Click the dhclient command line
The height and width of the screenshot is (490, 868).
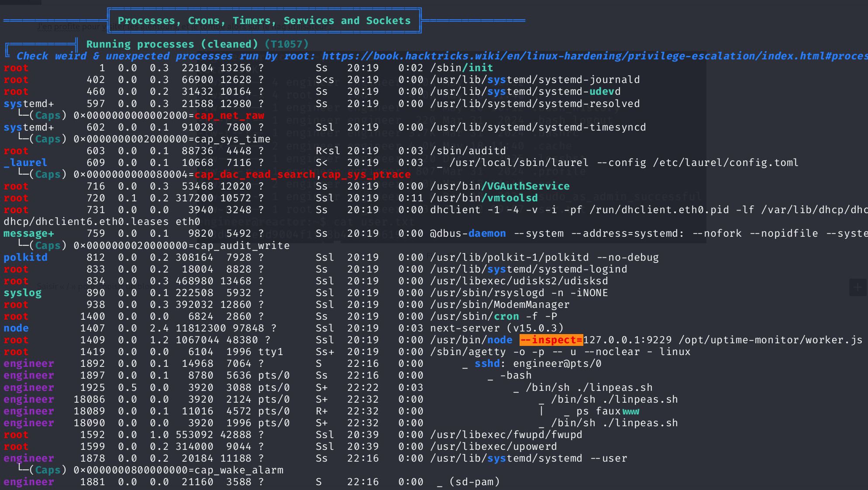point(649,210)
